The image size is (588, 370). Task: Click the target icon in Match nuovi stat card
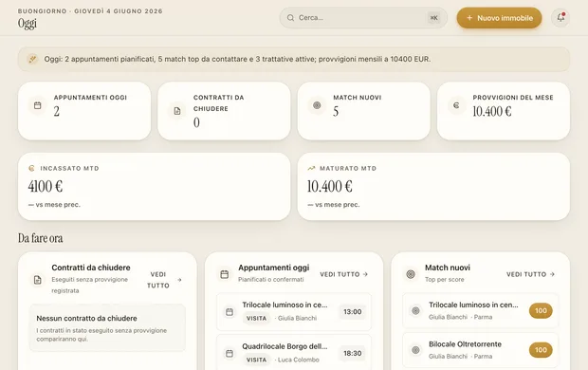317,105
